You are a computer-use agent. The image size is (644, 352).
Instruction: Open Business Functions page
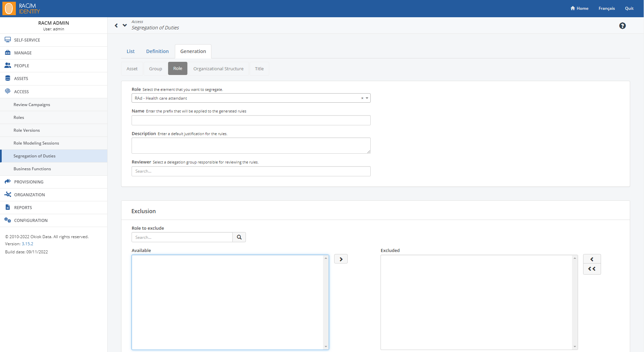pos(54,169)
